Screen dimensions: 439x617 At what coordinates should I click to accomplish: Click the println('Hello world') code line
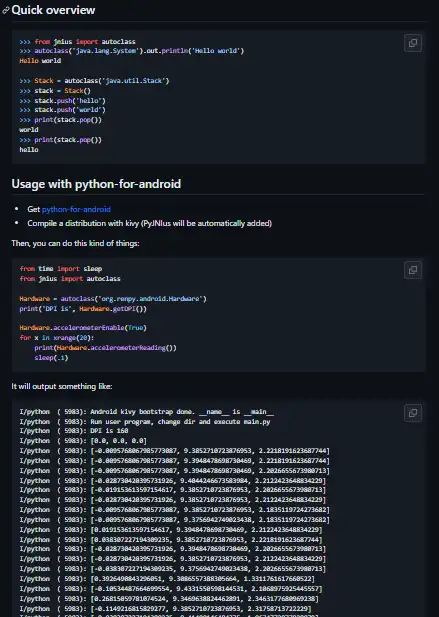pos(132,51)
